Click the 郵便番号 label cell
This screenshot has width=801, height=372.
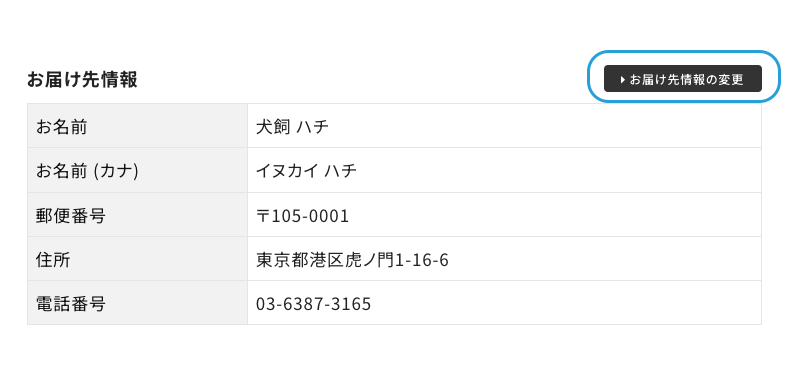pos(137,215)
